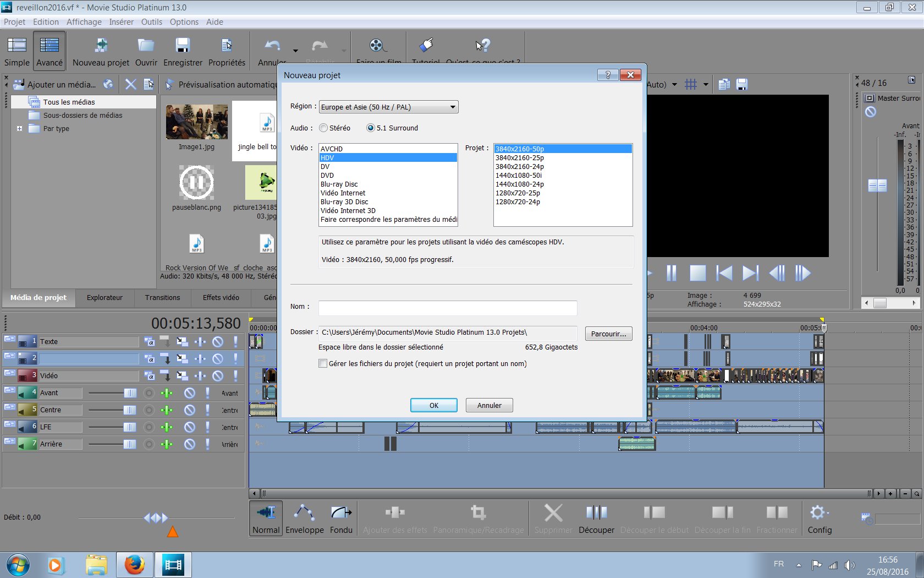
Task: Click OK in Nouveau projet dialog
Action: coord(434,405)
